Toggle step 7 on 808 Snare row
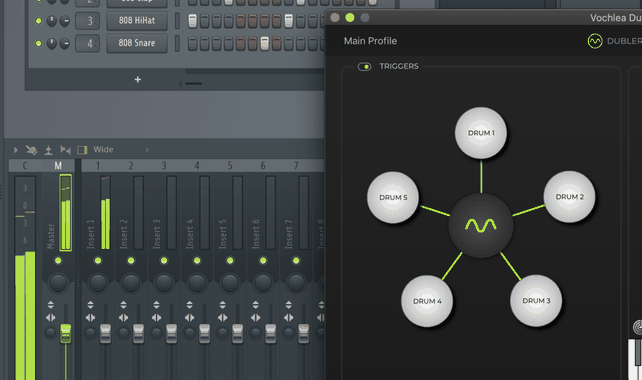The width and height of the screenshot is (642, 380). coord(264,43)
